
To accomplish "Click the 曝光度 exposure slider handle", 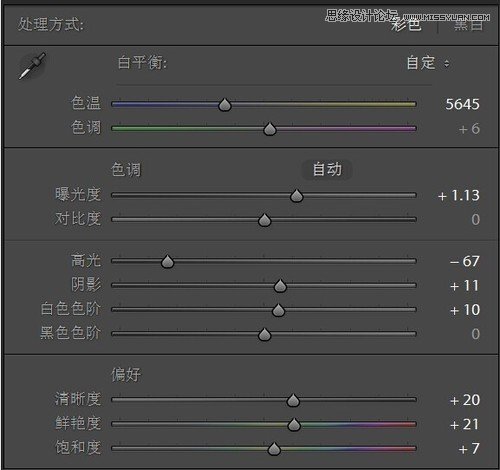I will pyautogui.click(x=297, y=196).
